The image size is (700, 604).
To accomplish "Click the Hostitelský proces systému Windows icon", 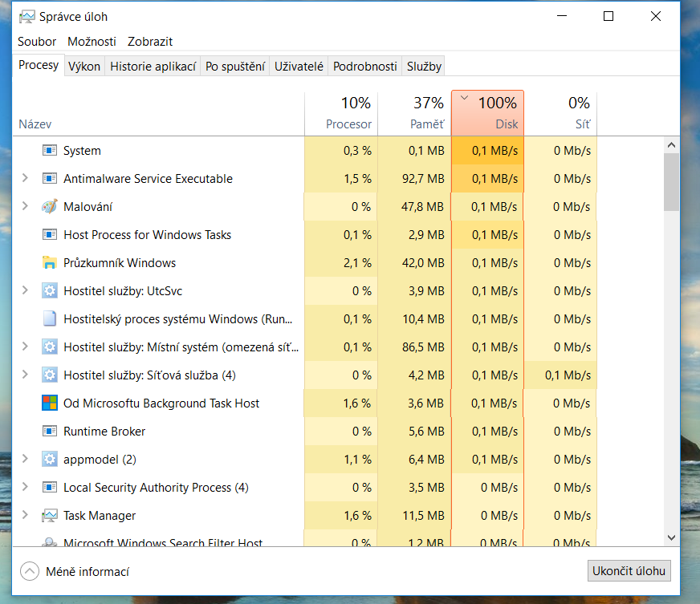I will pyautogui.click(x=50, y=318).
